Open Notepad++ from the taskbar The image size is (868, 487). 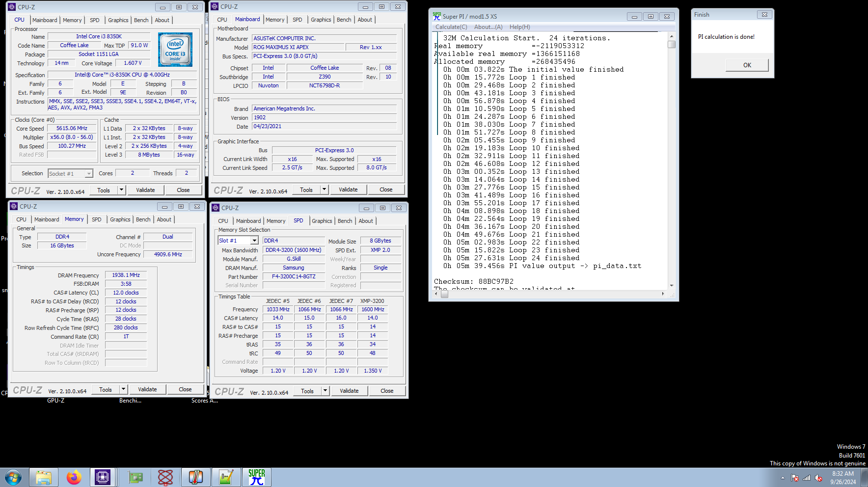point(226,477)
